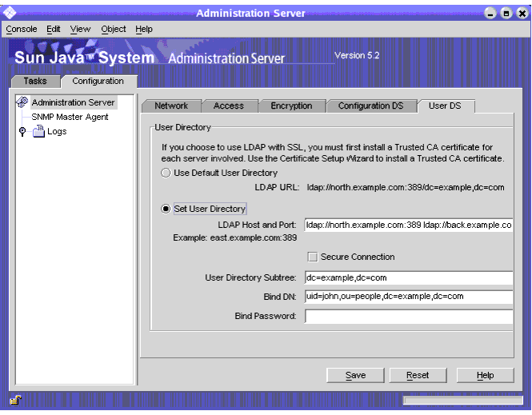Select Administration Server in the tree

point(74,102)
